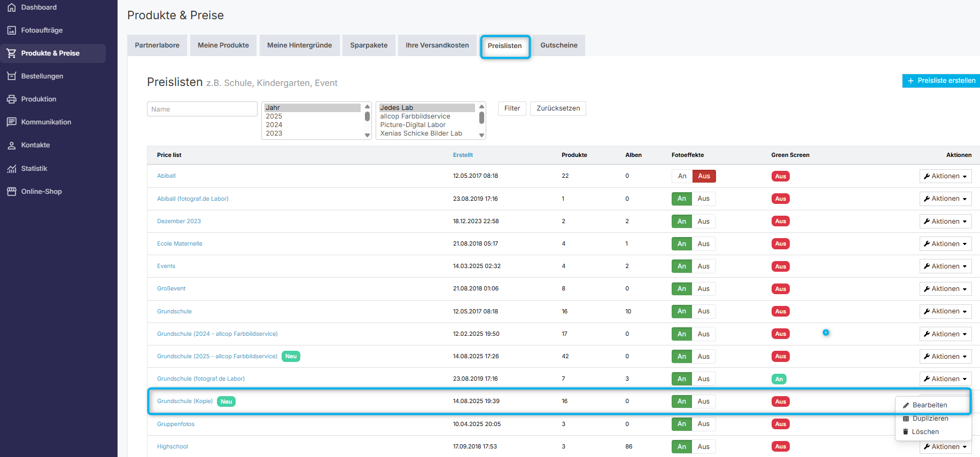Switch to the Ihre Versandkosten tab
980x457 pixels.
tap(437, 45)
